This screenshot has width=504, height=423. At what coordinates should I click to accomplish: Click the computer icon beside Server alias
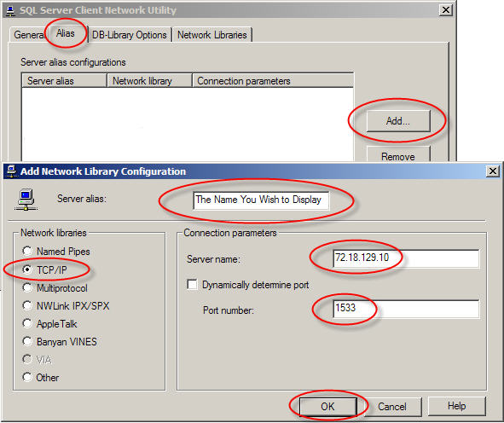coord(26,200)
